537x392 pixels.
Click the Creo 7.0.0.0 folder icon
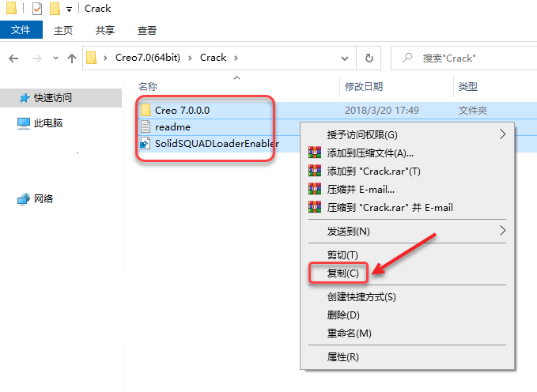click(146, 110)
